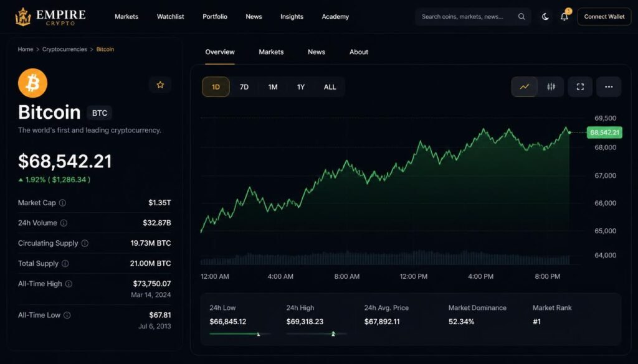Click the $67,892.11 average price value

point(382,322)
